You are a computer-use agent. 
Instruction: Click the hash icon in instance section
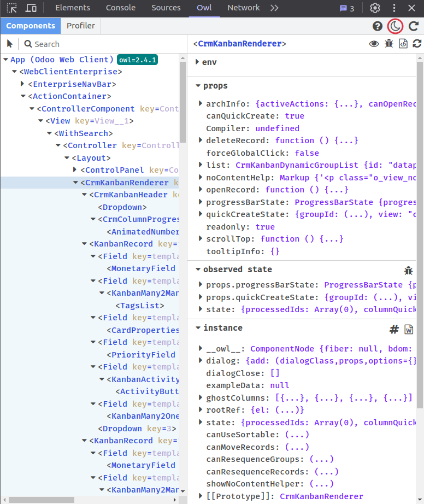[393, 329]
